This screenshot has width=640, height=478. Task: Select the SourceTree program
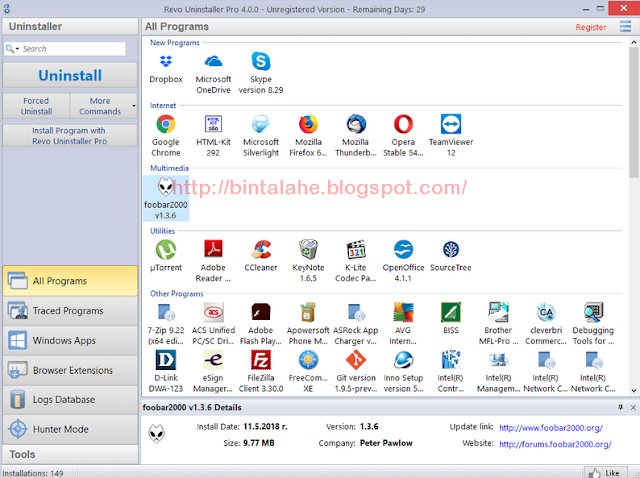click(451, 250)
